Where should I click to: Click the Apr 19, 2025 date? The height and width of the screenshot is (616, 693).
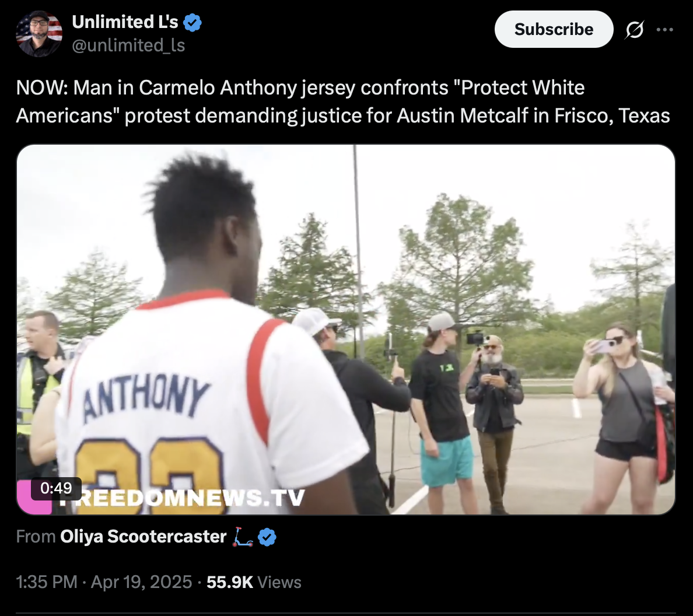[141, 582]
